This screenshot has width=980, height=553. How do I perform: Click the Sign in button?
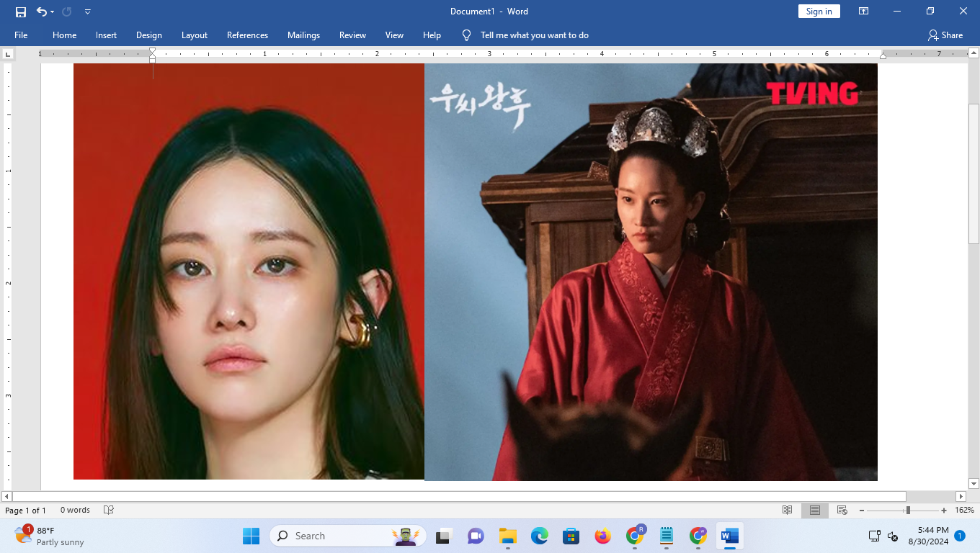(819, 12)
